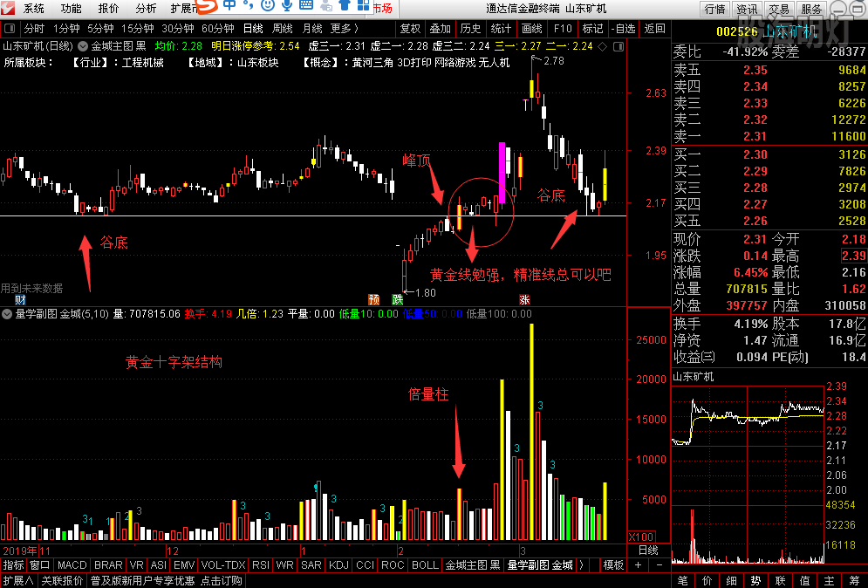Expand the 更多 periods list
This screenshot has width=868, height=588.
point(345,28)
